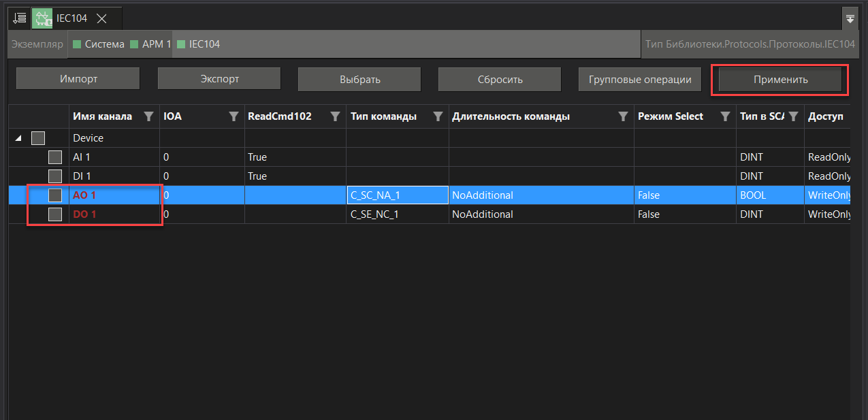Screen dimensions: 868x420
Task: Open Групповые операции
Action: pos(639,79)
